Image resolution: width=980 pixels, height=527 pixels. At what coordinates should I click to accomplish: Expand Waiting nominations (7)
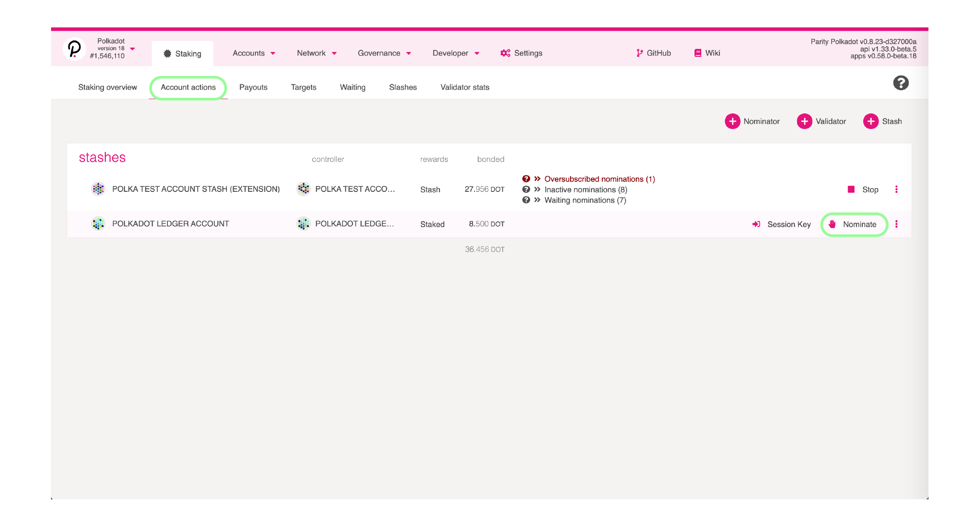tap(585, 200)
